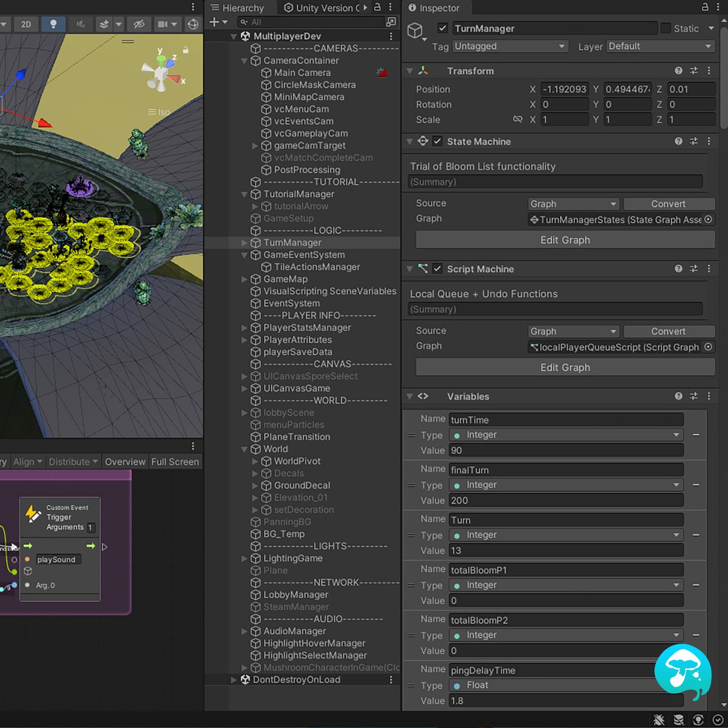
Task: Select GameMap object
Action: (x=285, y=279)
